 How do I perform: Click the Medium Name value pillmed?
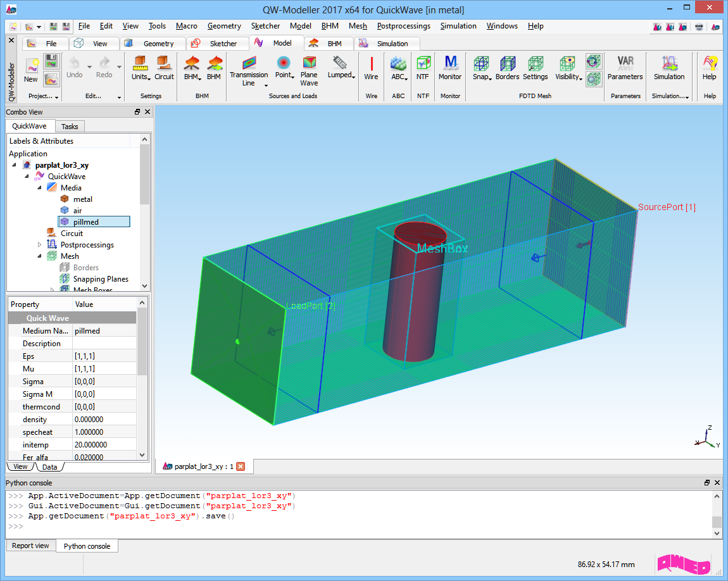(104, 331)
